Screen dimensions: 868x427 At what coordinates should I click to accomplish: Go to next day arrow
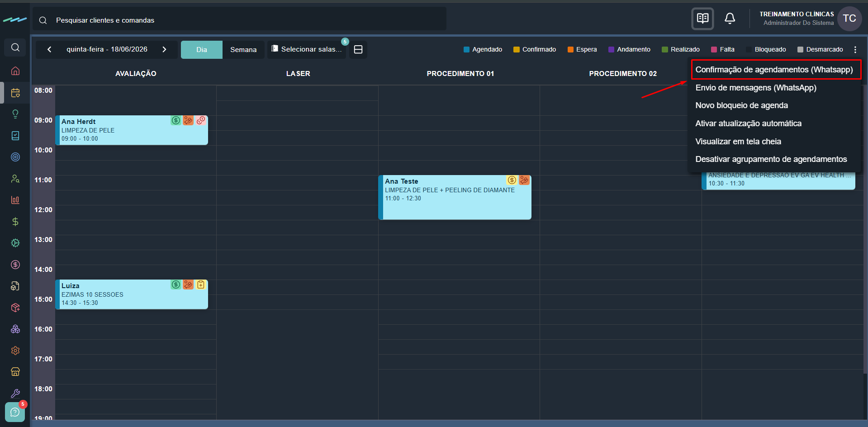click(164, 49)
